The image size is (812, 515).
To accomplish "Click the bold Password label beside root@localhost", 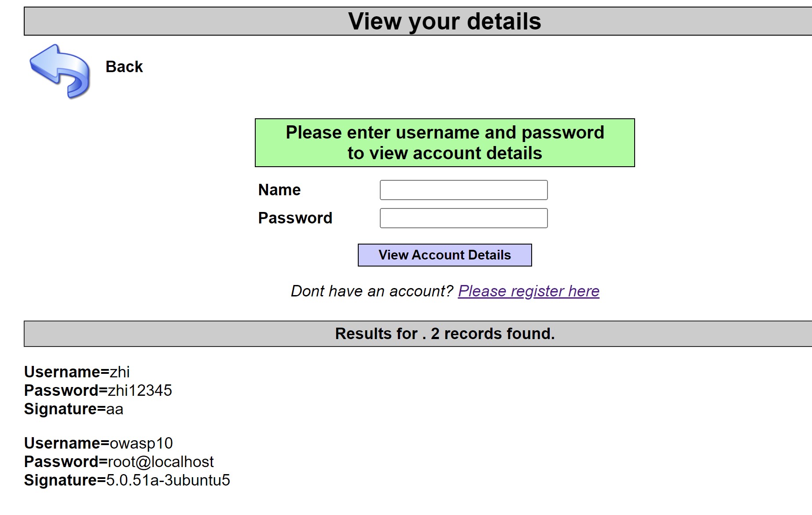I will 65,462.
